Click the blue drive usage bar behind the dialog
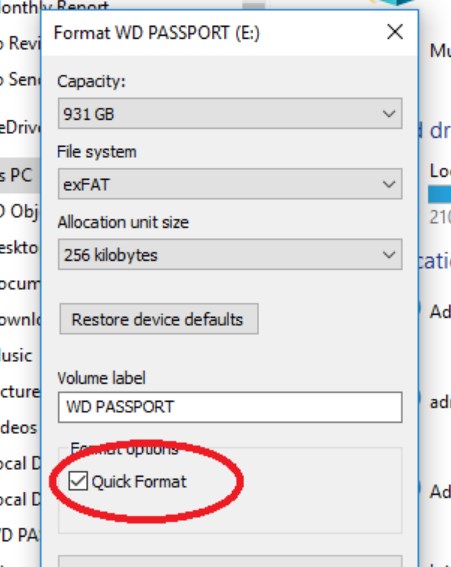The image size is (451, 567). coord(439,194)
